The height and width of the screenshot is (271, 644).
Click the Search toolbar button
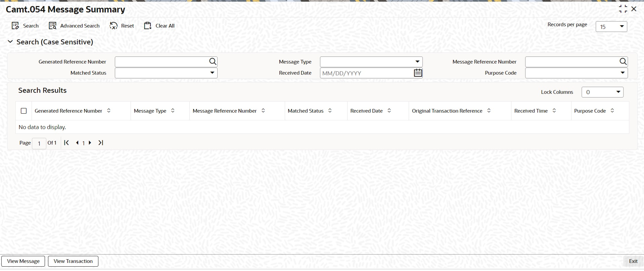point(25,26)
